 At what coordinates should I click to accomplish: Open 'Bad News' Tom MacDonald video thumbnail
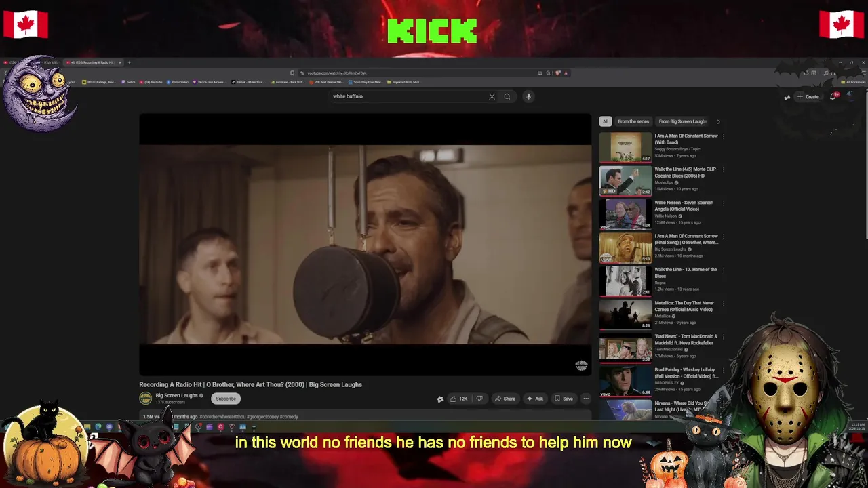tap(625, 348)
